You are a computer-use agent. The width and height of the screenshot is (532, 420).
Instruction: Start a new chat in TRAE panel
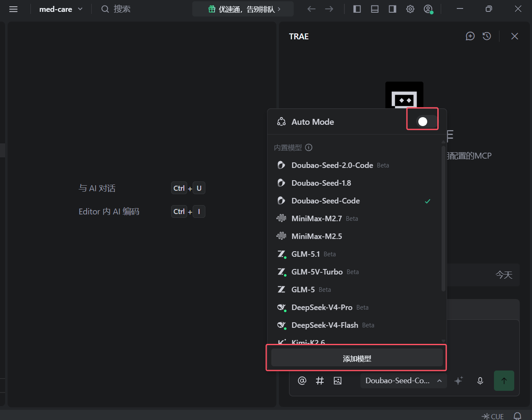tap(470, 36)
